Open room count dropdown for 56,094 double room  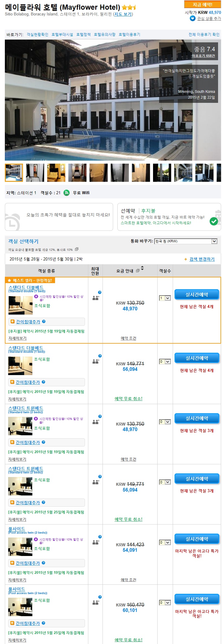165,362
